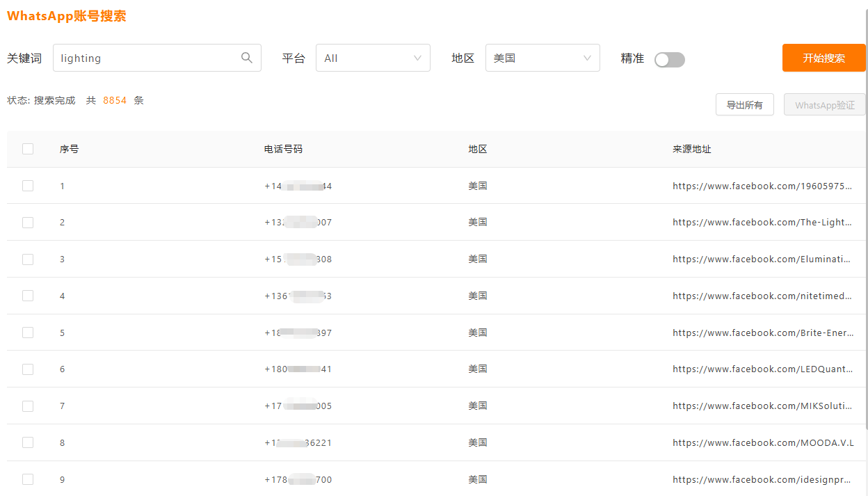This screenshot has width=868, height=496.
Task: Click the facebook.com/The-Light source link
Action: (762, 222)
